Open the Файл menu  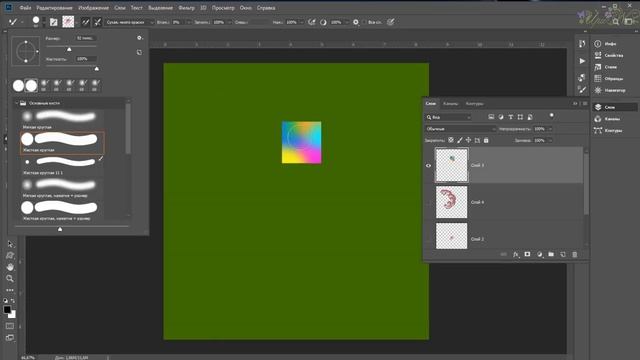25,8
